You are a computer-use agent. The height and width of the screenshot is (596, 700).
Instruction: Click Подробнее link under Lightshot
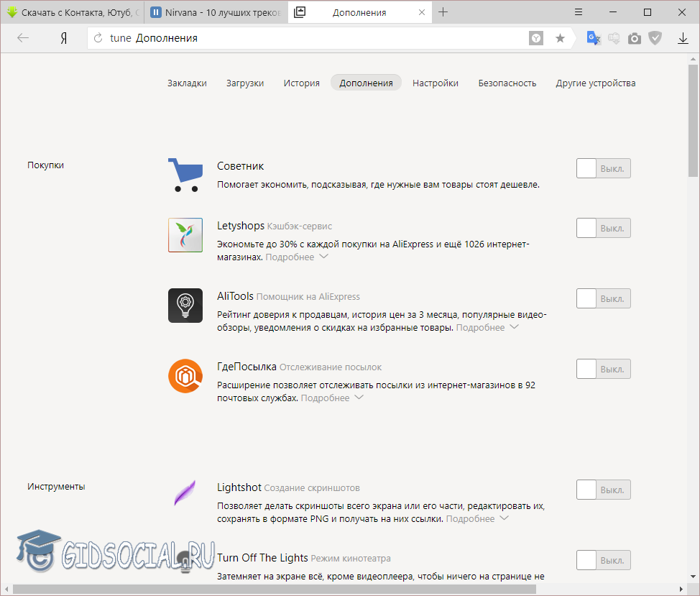(x=470, y=519)
